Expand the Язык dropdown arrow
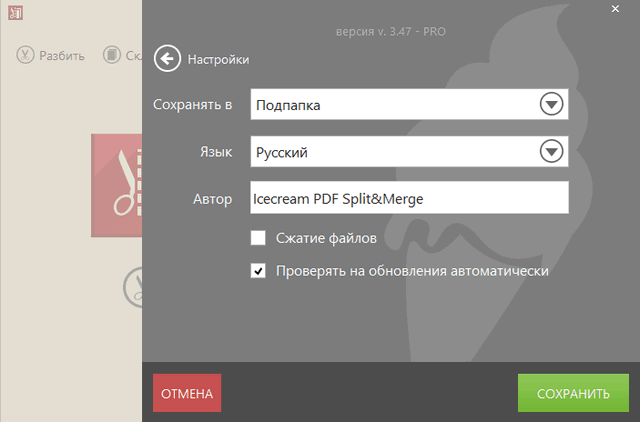 click(551, 152)
